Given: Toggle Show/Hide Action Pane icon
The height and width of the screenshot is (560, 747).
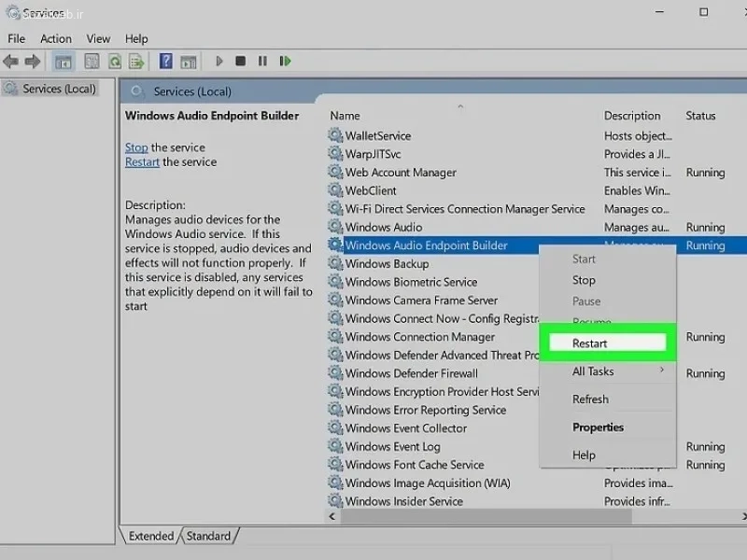Looking at the screenshot, I should point(189,62).
